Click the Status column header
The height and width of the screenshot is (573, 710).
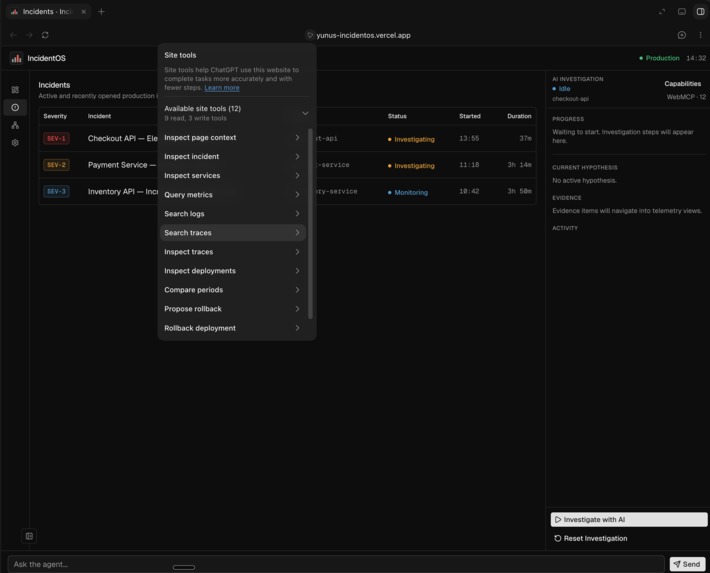click(397, 116)
